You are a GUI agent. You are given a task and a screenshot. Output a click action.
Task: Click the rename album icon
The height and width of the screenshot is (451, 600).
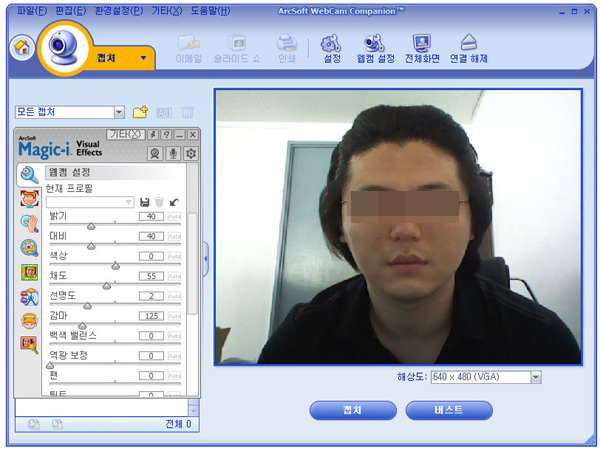(164, 112)
